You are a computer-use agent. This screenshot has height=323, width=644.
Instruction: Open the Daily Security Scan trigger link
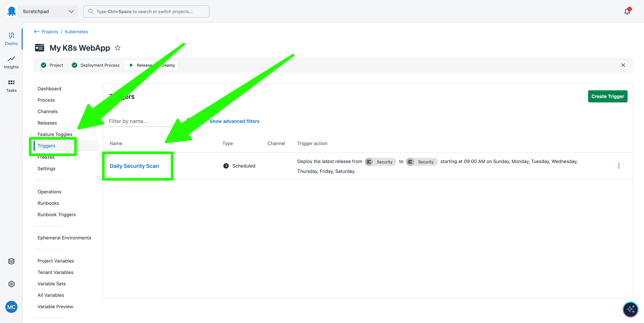pyautogui.click(x=134, y=166)
